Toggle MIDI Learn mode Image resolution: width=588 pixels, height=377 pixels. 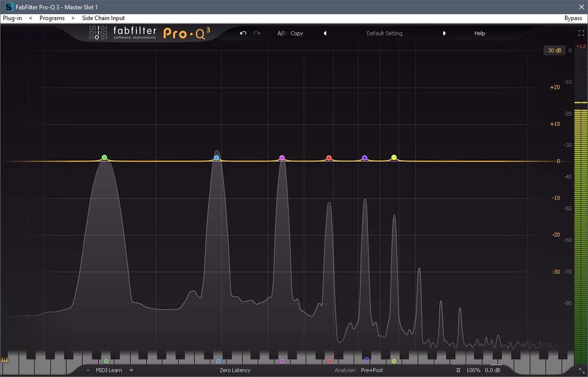109,370
